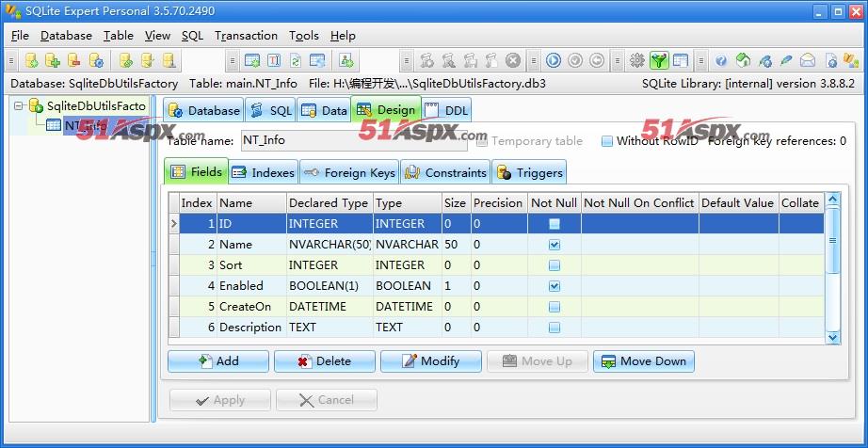
Task: Click the green home page icon
Action: point(743,60)
